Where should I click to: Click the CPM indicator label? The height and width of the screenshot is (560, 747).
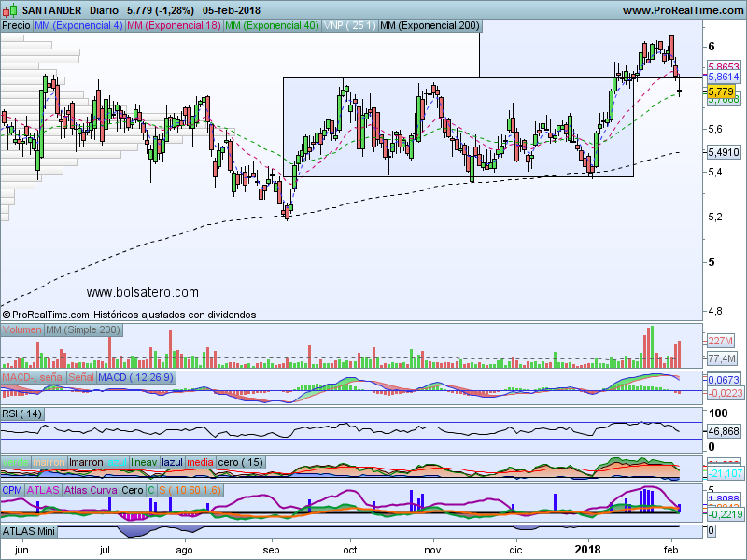pyautogui.click(x=12, y=489)
